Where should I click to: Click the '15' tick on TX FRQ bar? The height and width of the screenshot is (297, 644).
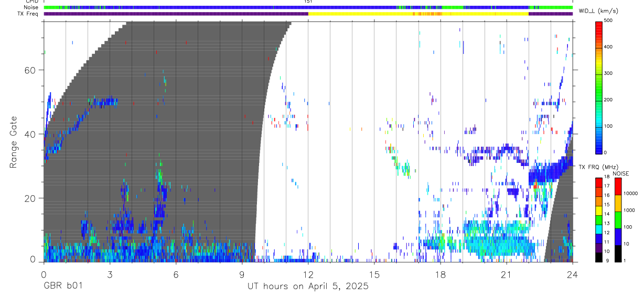(x=607, y=205)
